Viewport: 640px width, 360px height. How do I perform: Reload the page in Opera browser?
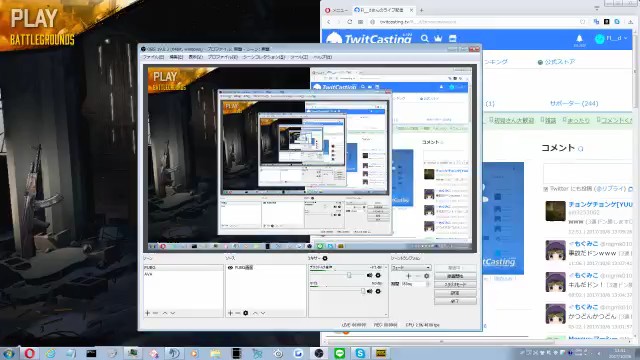[x=350, y=22]
